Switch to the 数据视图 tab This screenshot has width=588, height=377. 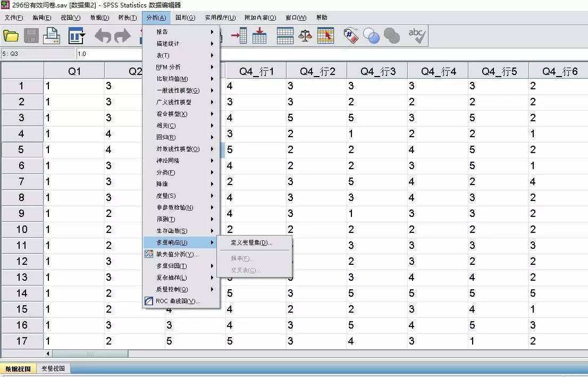(x=18, y=368)
